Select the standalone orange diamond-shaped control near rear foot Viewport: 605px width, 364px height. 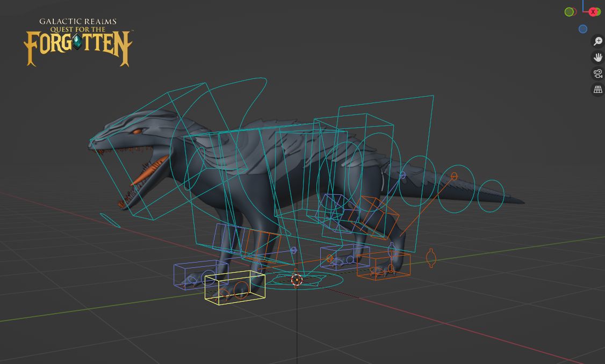click(431, 258)
